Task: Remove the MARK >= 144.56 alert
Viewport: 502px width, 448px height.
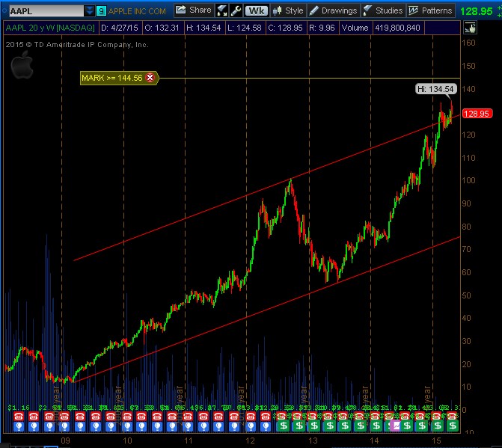Action: pos(150,78)
